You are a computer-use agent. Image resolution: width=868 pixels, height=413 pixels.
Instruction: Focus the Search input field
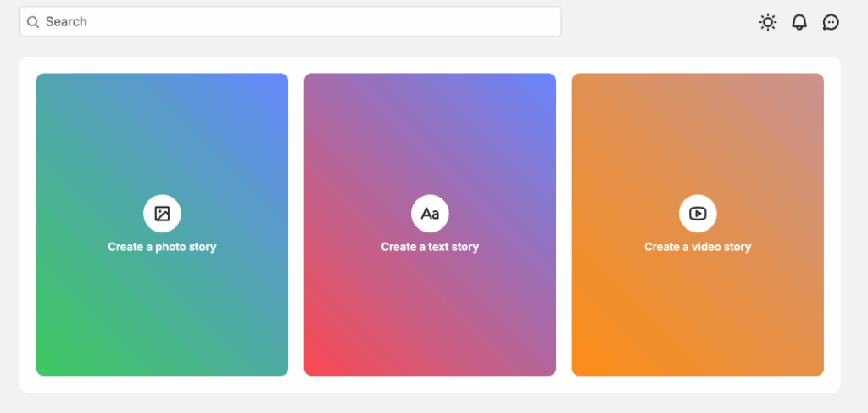click(x=297, y=22)
